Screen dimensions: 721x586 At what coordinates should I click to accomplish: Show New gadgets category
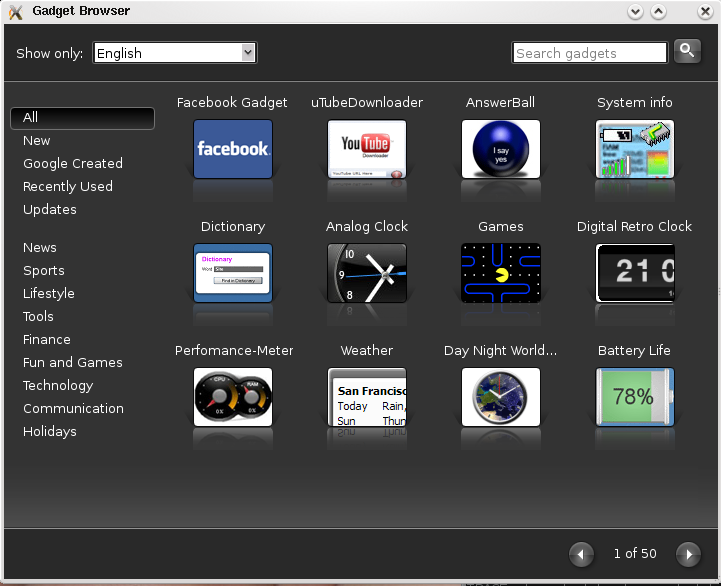tap(36, 141)
